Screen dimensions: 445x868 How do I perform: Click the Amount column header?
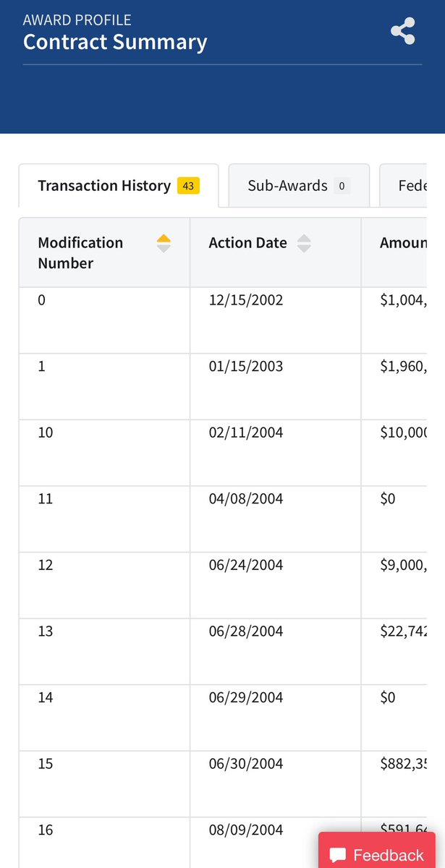point(402,243)
